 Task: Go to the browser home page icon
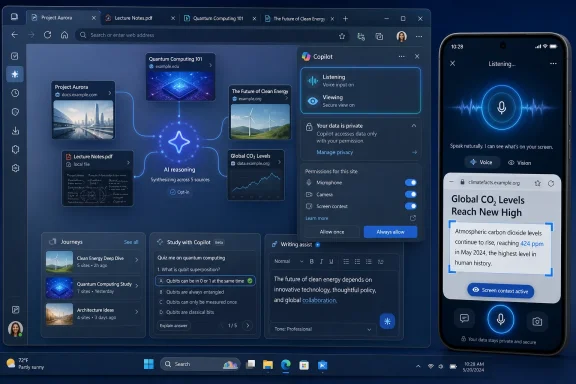click(64, 35)
